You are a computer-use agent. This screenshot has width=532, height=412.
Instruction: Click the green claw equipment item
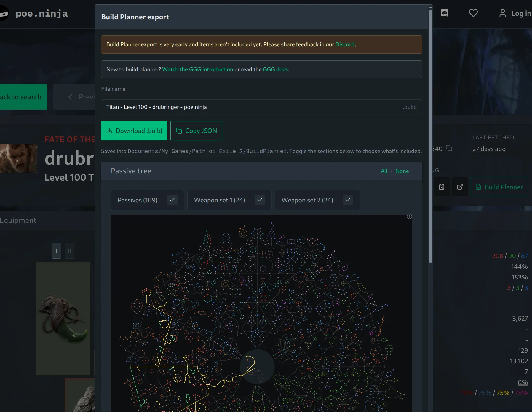tap(63, 318)
